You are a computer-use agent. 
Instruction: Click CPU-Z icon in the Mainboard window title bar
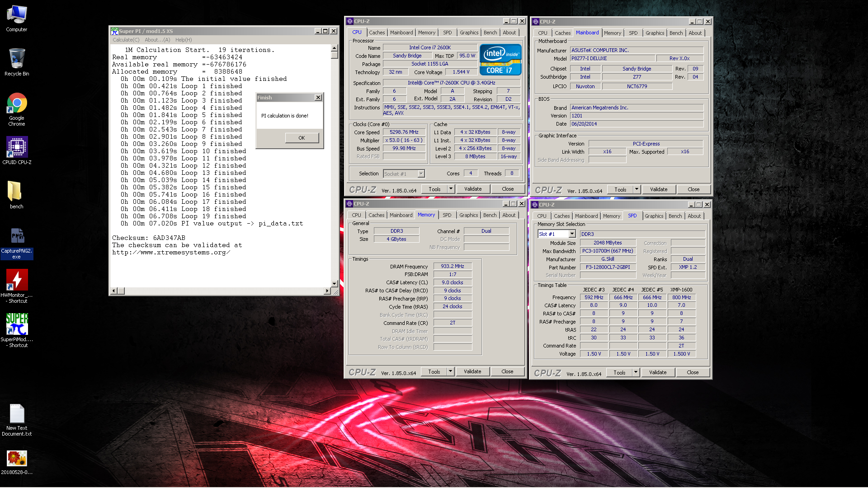(536, 22)
